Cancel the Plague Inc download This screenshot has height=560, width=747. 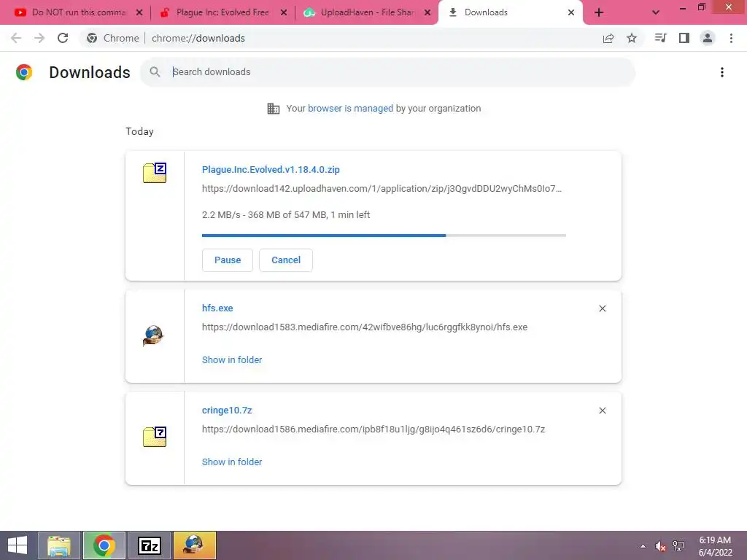click(x=286, y=260)
